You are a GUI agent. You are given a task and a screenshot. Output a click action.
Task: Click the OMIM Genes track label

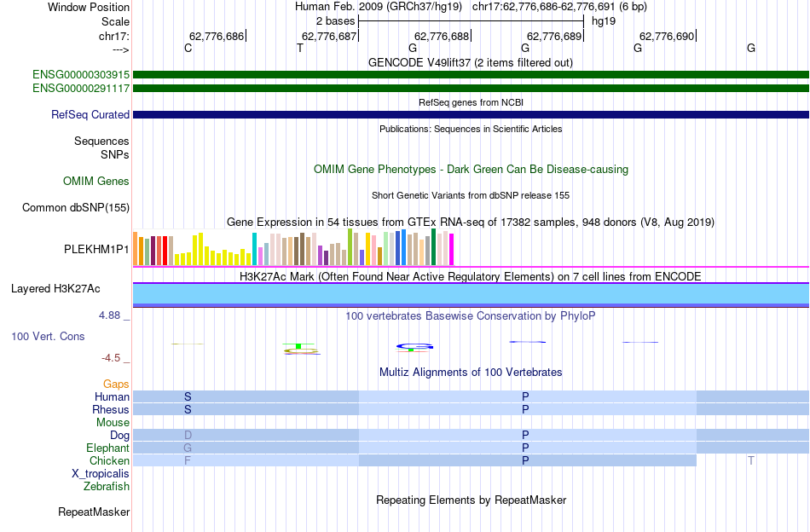pos(96,182)
